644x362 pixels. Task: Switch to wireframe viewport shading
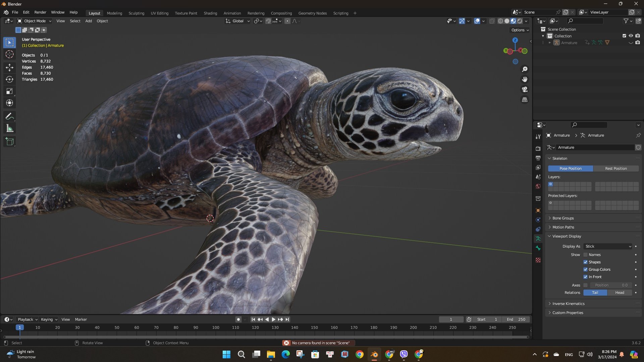click(500, 21)
